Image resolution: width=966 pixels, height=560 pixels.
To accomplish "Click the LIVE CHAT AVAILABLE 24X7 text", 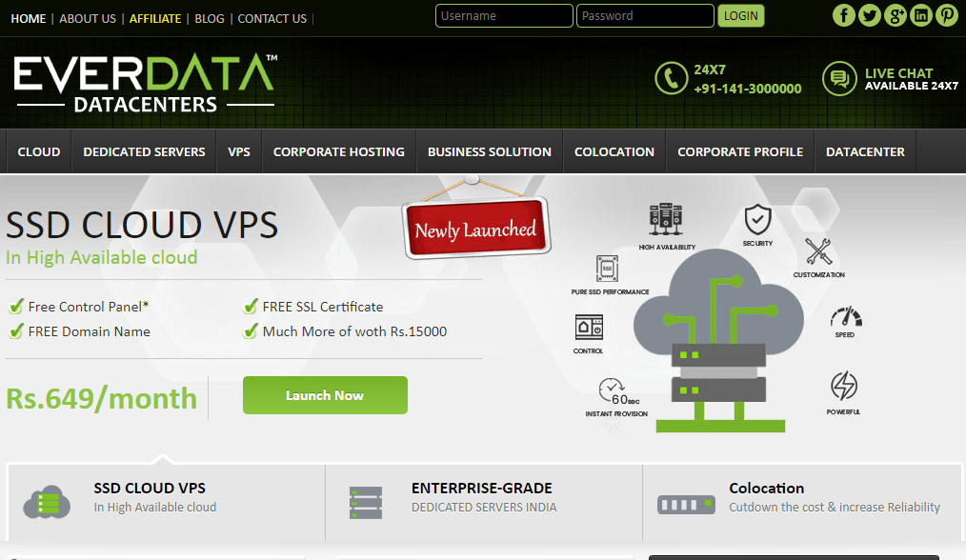I will click(x=911, y=79).
